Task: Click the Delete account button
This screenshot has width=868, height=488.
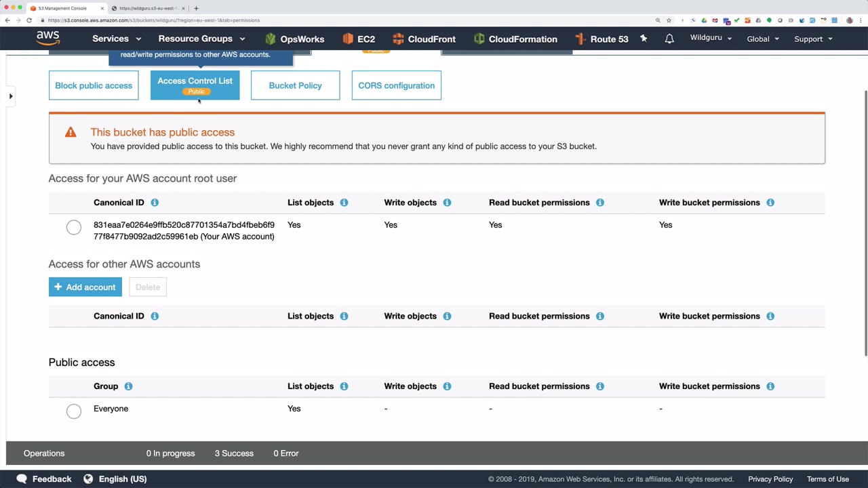Action: pos(148,287)
